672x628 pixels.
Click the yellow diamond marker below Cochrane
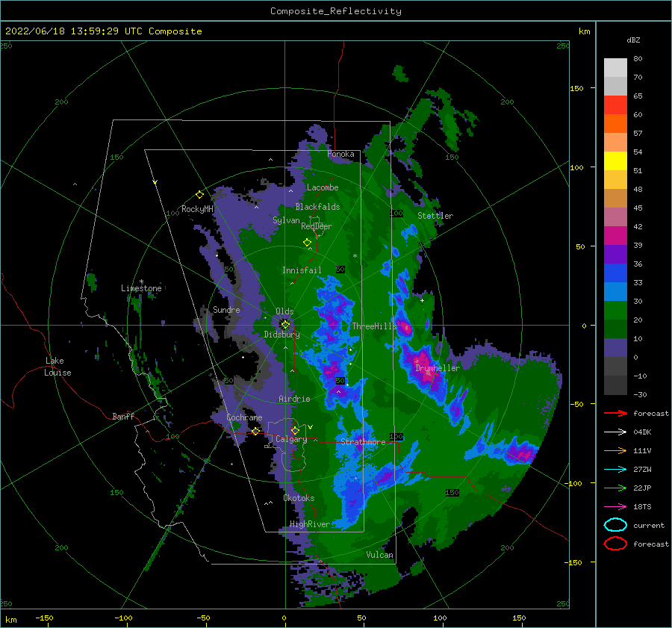pyautogui.click(x=255, y=432)
